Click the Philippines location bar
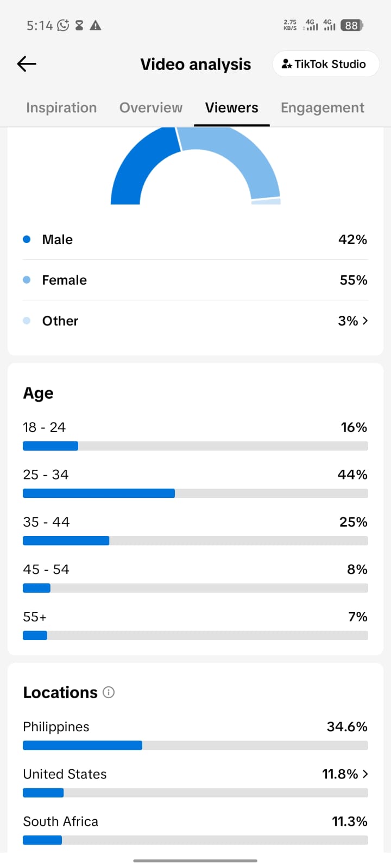Image resolution: width=391 pixels, height=868 pixels. click(195, 745)
